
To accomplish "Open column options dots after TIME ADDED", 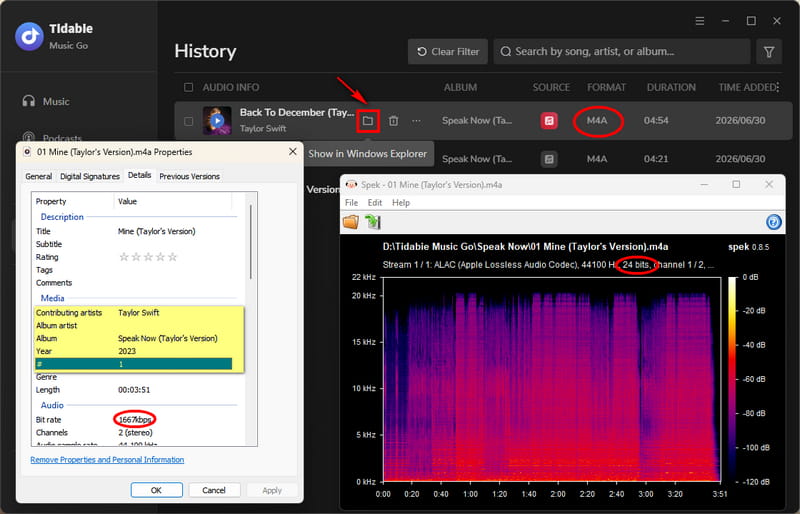I will tap(778, 87).
